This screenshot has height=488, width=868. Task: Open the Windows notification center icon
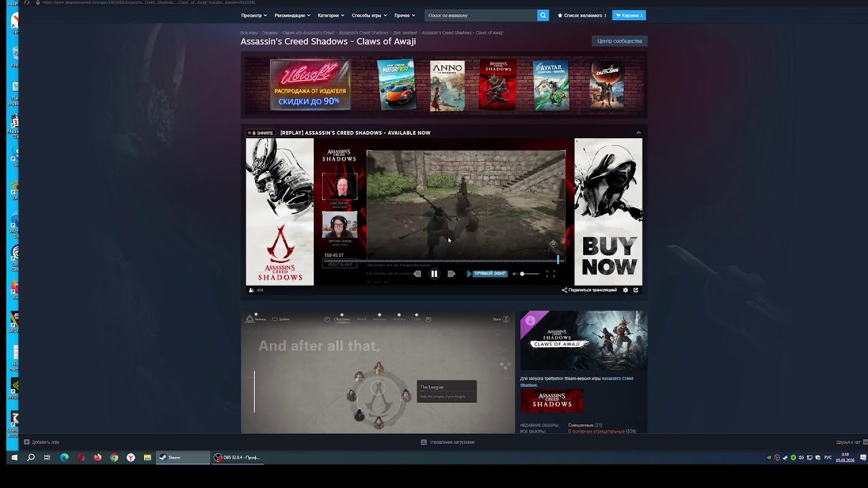pos(863,457)
